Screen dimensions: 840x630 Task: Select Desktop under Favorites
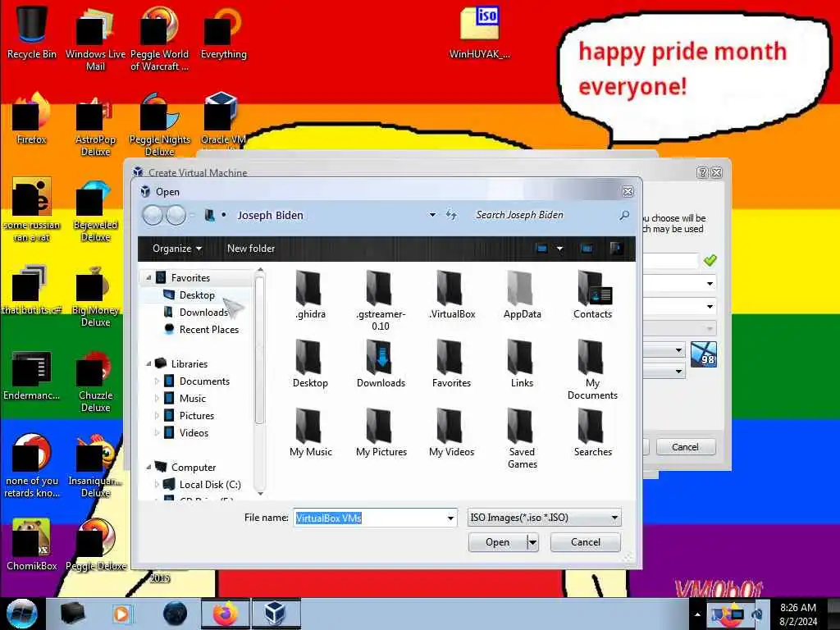197,295
